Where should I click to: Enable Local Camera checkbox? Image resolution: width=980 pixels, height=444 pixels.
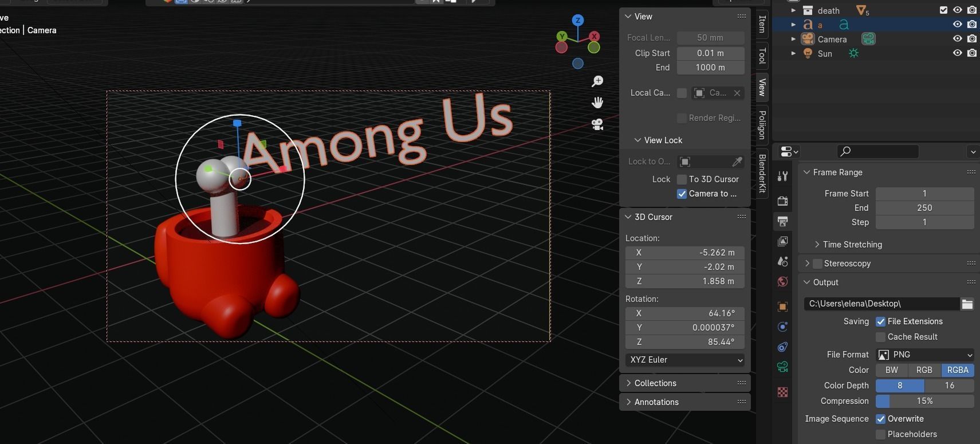tap(682, 93)
